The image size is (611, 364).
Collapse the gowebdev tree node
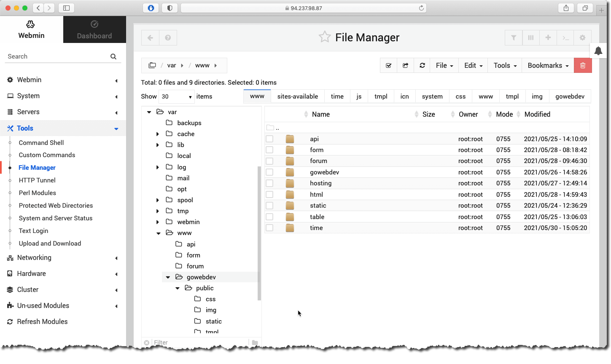(168, 277)
